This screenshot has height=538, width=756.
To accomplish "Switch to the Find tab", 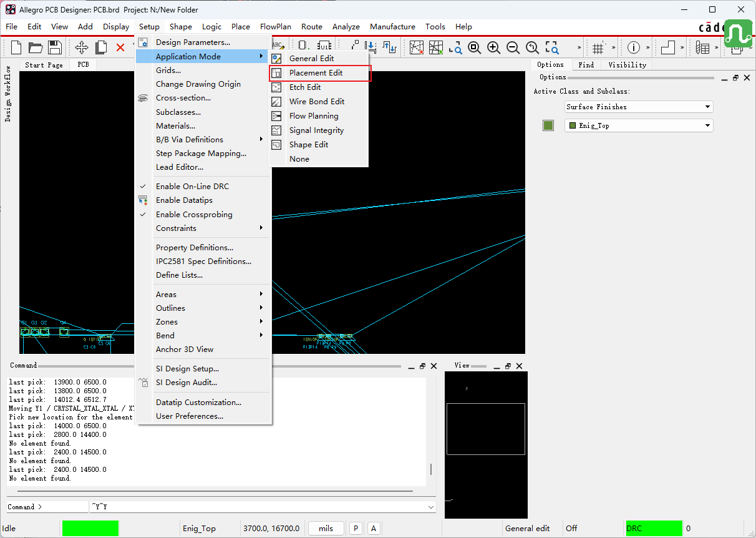I will click(x=586, y=64).
